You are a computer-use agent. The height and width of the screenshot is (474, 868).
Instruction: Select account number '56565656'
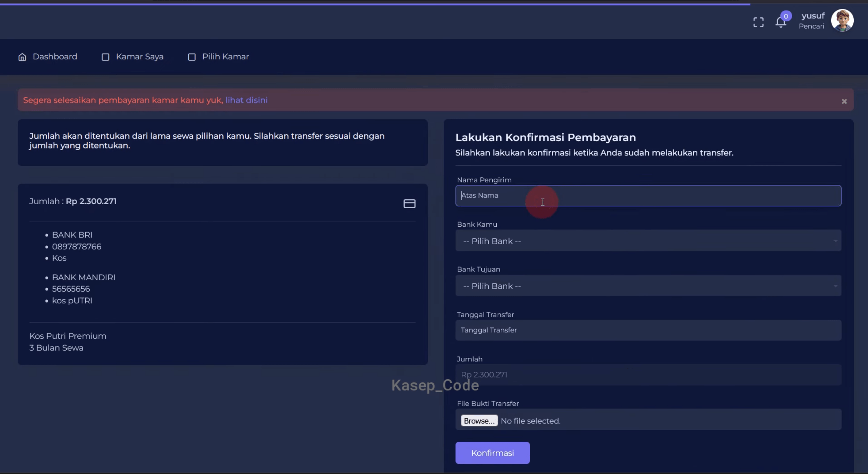71,289
